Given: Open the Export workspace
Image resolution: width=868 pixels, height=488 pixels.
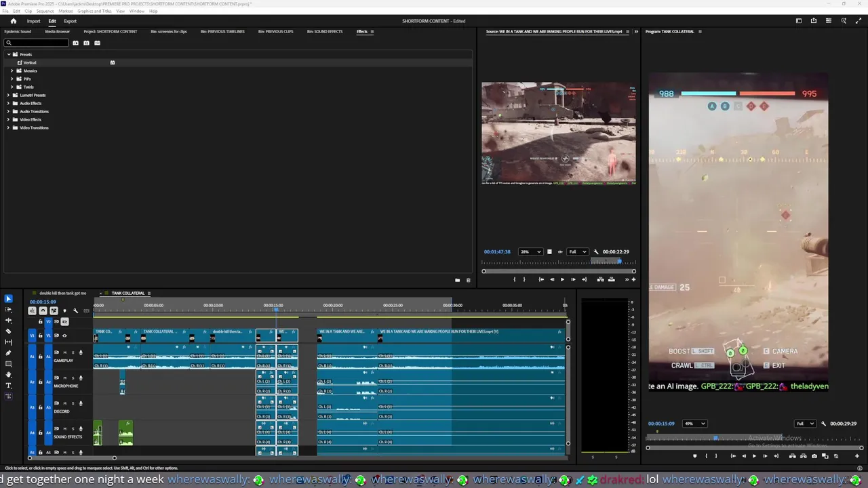Looking at the screenshot, I should (70, 21).
